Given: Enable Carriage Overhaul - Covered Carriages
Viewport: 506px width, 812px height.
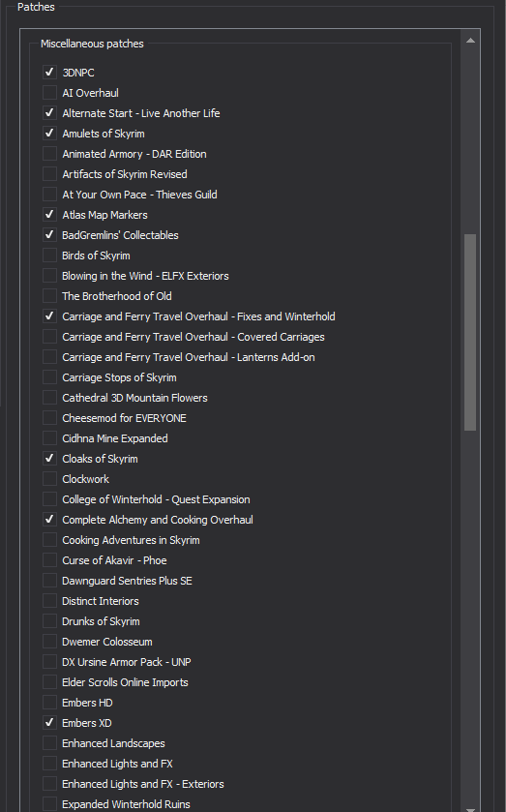Looking at the screenshot, I should pos(49,337).
